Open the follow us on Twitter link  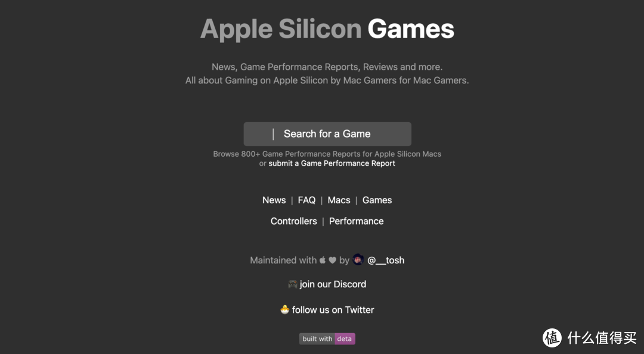(334, 310)
